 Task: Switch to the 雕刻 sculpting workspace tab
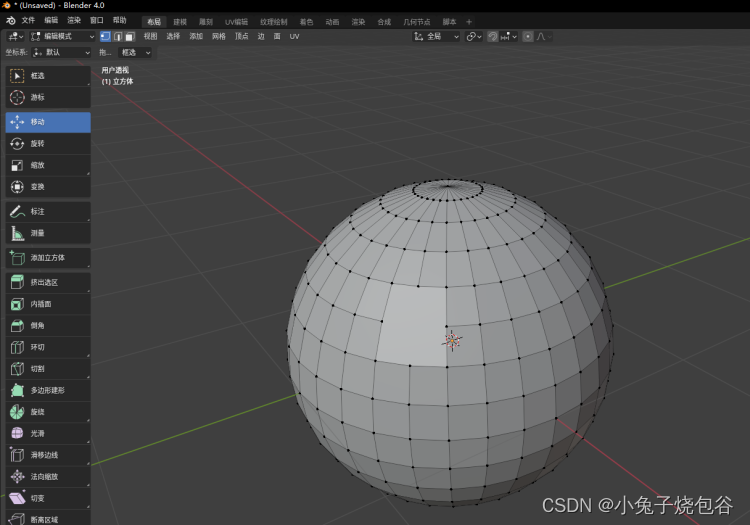pos(206,22)
